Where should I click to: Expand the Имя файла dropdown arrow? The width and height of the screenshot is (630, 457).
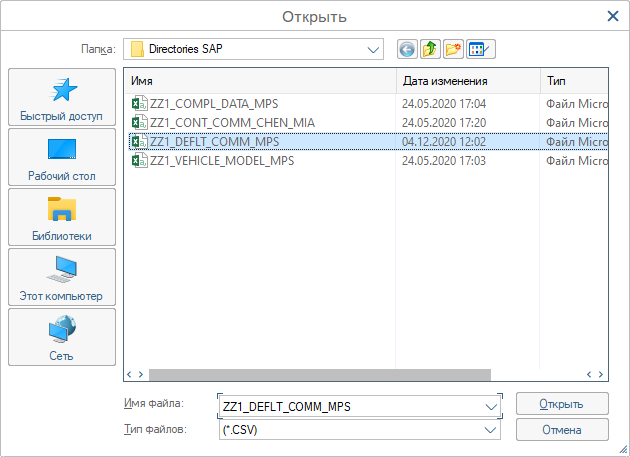pos(490,406)
